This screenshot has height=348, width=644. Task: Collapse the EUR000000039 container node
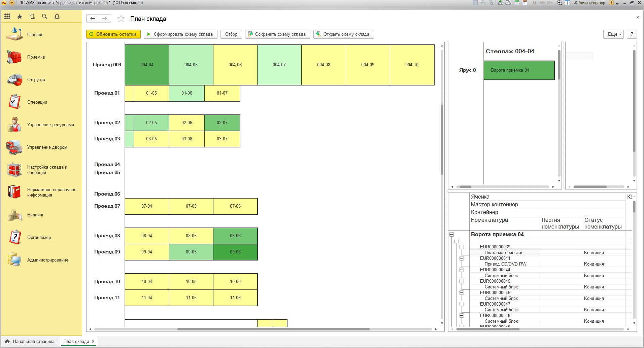462,247
